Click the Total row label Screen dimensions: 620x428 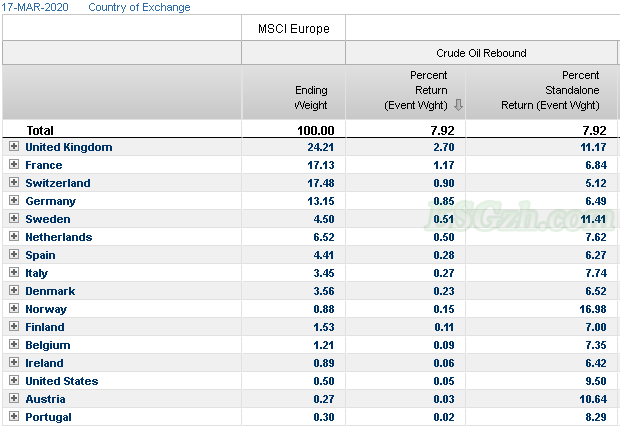(x=40, y=131)
